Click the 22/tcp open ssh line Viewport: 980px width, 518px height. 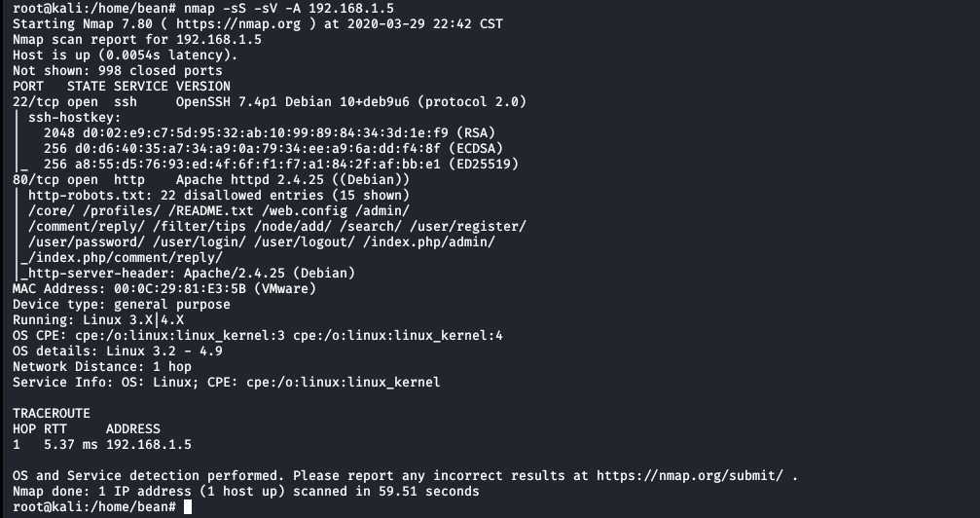(269, 101)
